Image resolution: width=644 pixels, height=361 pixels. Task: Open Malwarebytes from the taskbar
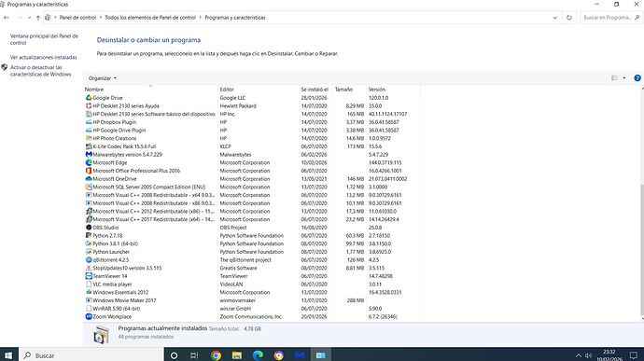click(x=300, y=355)
